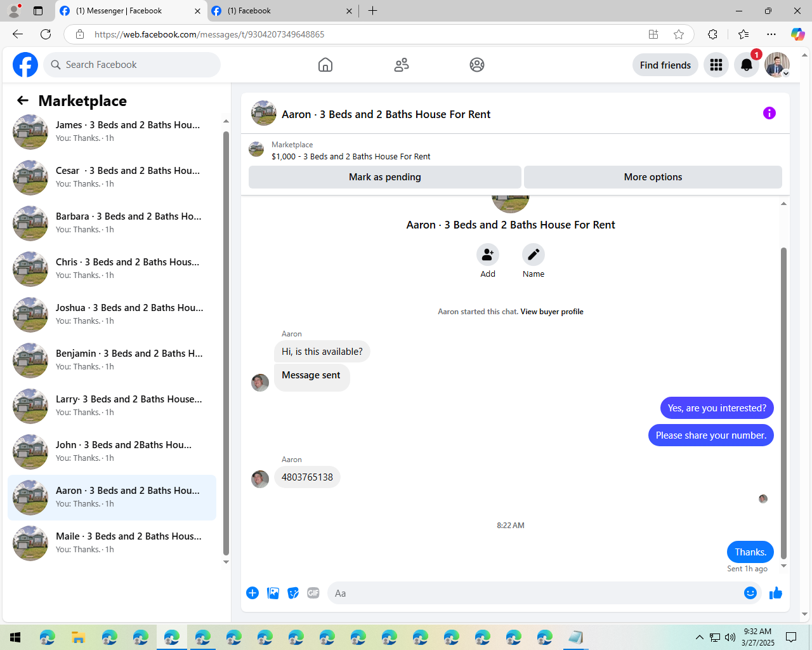The image size is (812, 650).
Task: Click the Facebook logo
Action: 25,65
